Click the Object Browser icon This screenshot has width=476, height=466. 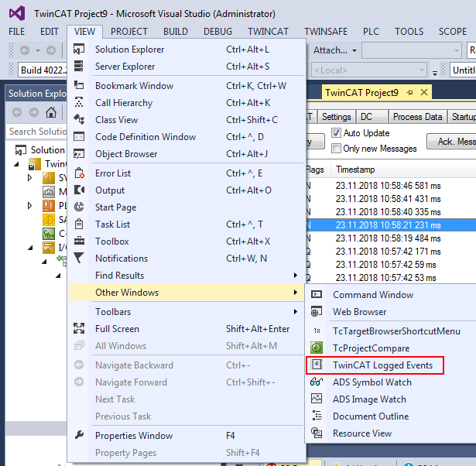(x=79, y=153)
